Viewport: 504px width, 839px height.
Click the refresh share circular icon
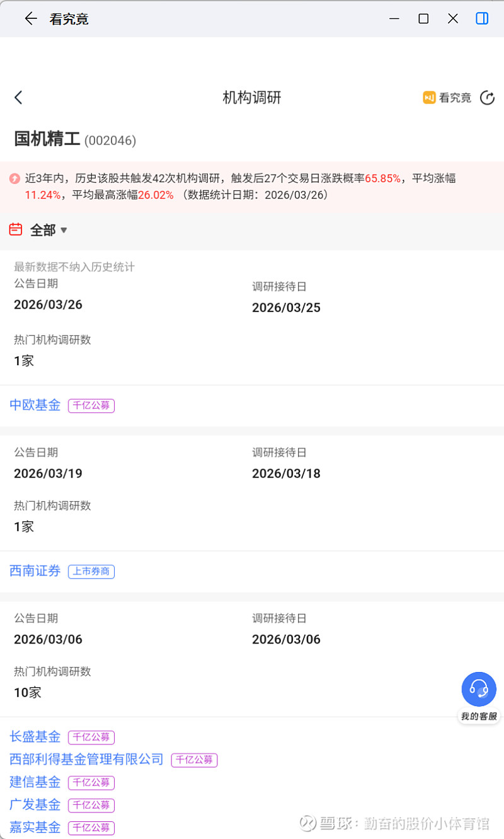point(487,98)
